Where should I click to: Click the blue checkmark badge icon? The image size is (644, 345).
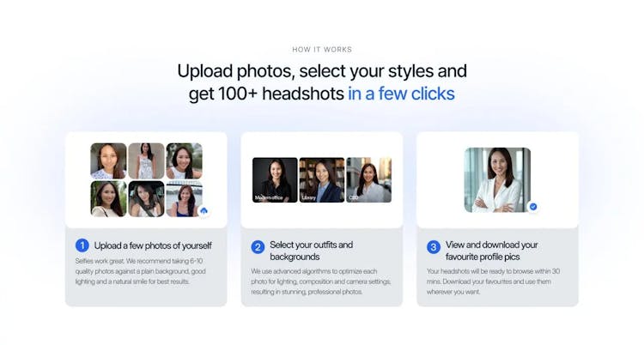[533, 207]
